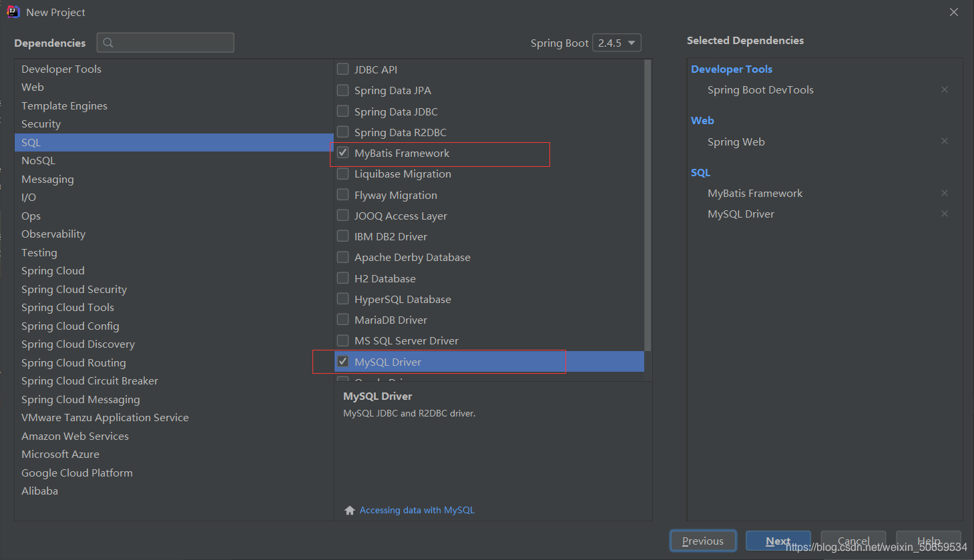The width and height of the screenshot is (974, 560).
Task: Open Spring Cloud Config category
Action: (x=174, y=326)
